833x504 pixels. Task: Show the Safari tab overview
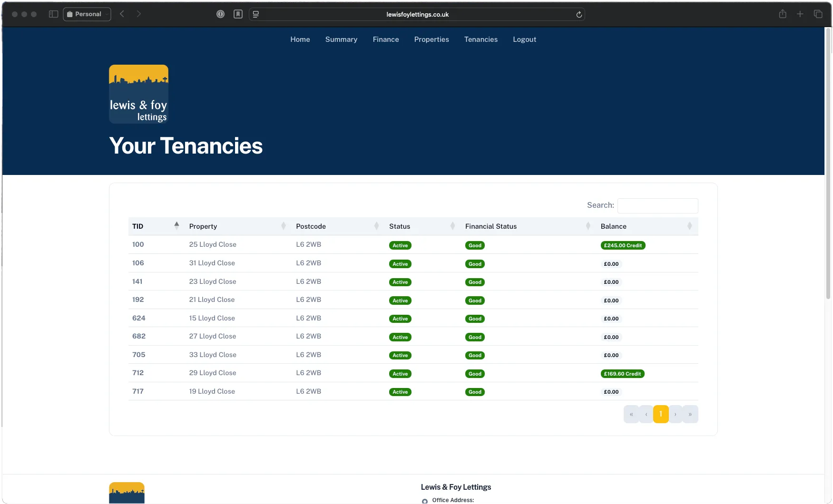pyautogui.click(x=818, y=14)
